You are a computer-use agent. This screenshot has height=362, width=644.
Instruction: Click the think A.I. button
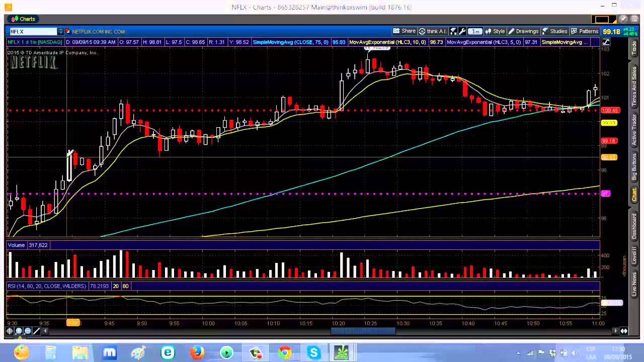[x=433, y=31]
